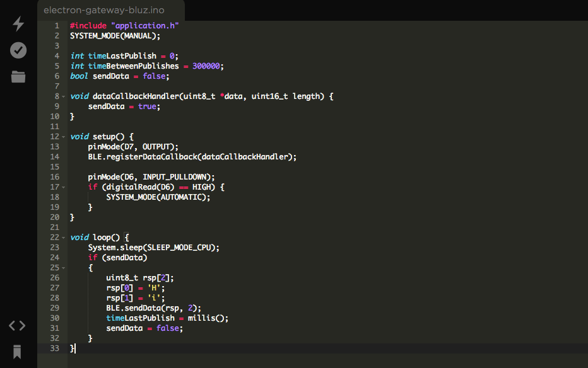Click timeLastPublish = millis(); line
The height and width of the screenshot is (368, 588).
point(167,318)
